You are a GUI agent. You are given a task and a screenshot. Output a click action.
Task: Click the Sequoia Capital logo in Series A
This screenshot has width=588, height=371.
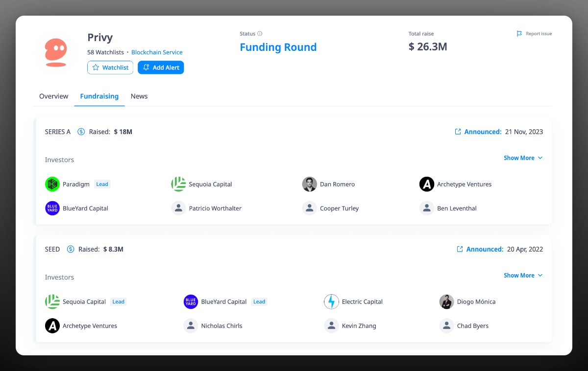[x=178, y=184]
